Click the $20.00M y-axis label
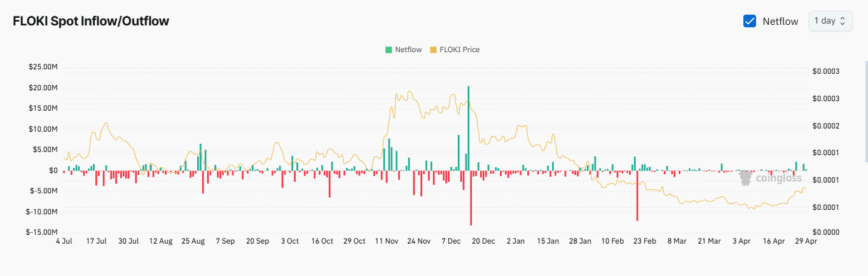Image resolution: width=868 pixels, height=276 pixels. pyautogui.click(x=43, y=88)
